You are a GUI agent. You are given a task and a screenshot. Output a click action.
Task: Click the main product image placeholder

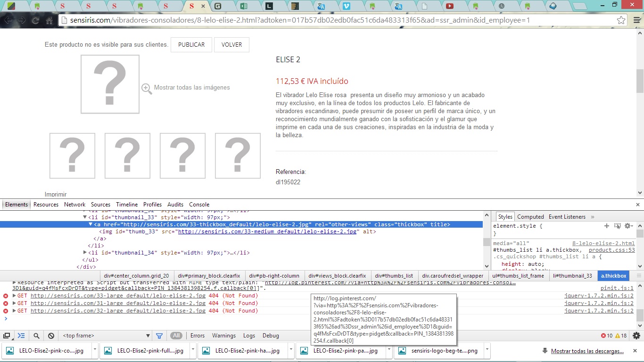point(110,84)
